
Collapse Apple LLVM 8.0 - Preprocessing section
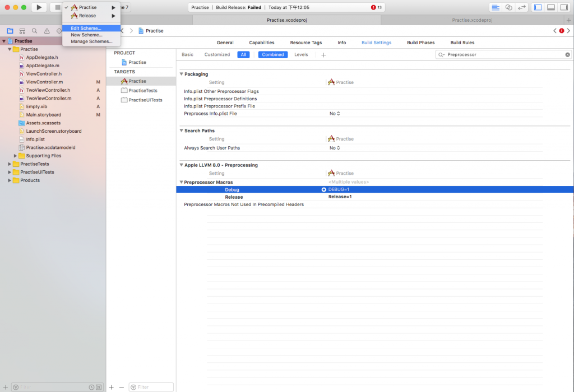[181, 165]
